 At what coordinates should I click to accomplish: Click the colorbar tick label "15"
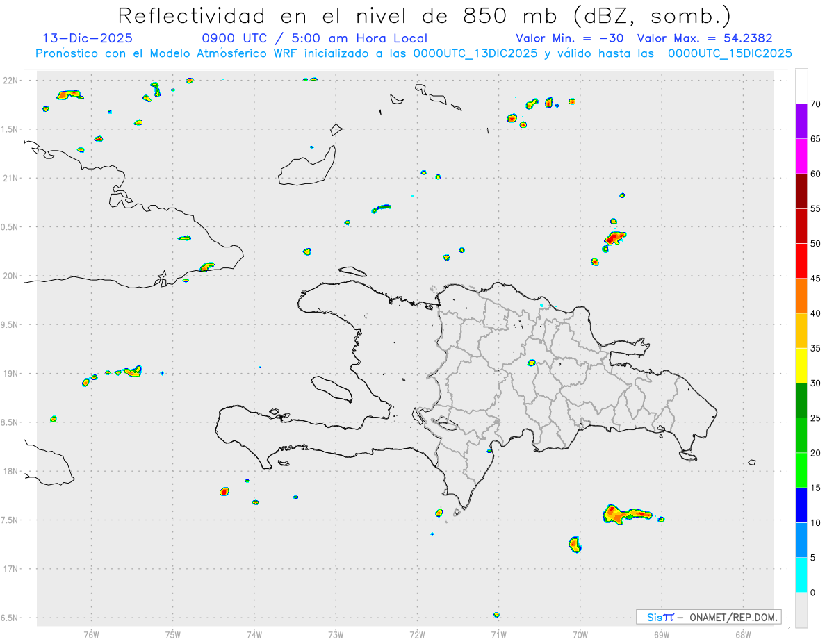[x=815, y=488]
